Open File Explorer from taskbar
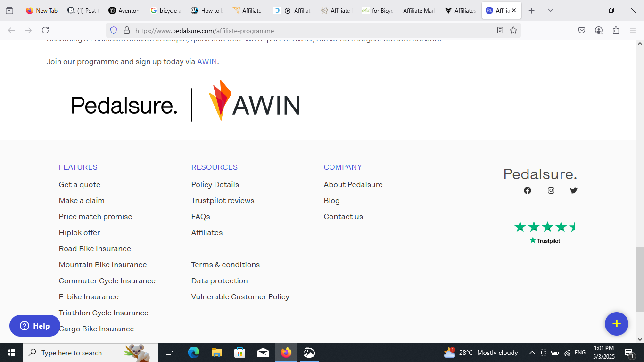 point(216,353)
